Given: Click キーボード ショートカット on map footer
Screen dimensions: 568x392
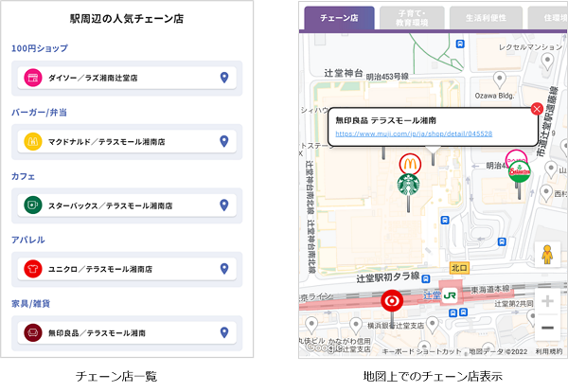Looking at the screenshot, I should pos(421,351).
